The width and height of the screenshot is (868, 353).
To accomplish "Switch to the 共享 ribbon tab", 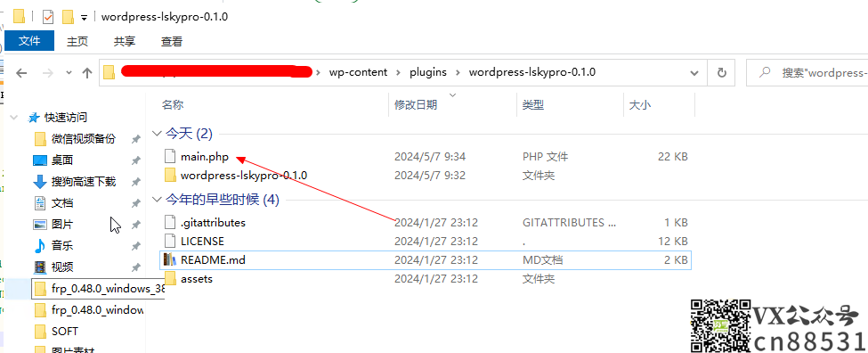I will [x=125, y=41].
